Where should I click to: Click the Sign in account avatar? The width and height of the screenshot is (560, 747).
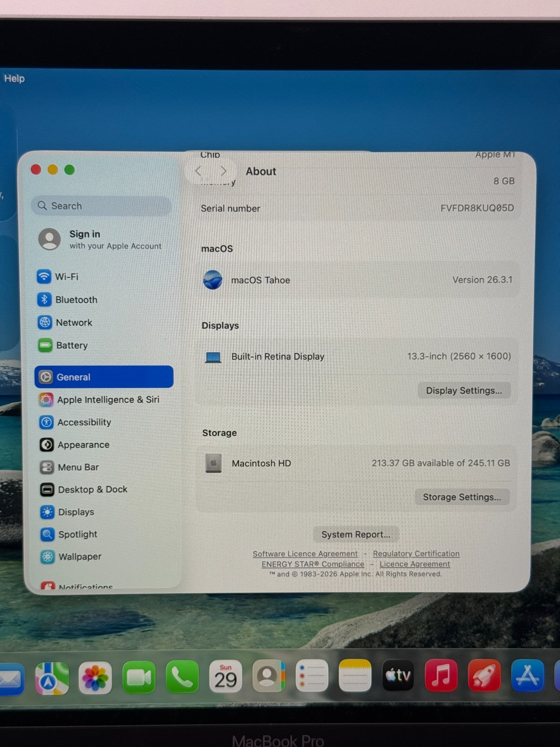[x=49, y=239]
